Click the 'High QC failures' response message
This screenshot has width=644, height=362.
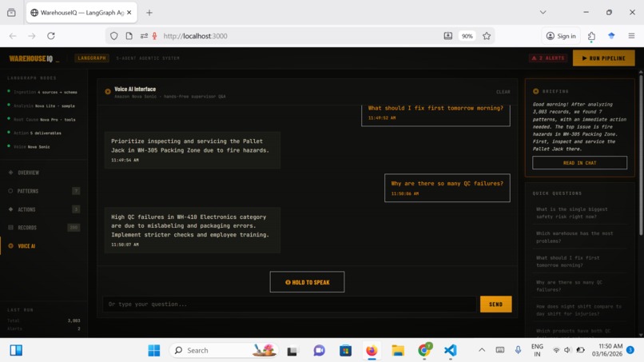pos(193,230)
